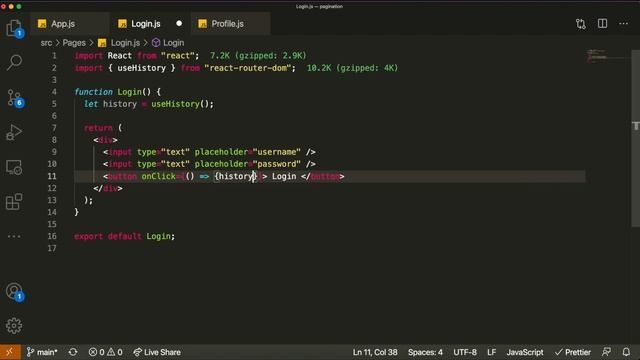640x360 pixels.
Task: Click the vertical editor scrollbar
Action: [636, 139]
